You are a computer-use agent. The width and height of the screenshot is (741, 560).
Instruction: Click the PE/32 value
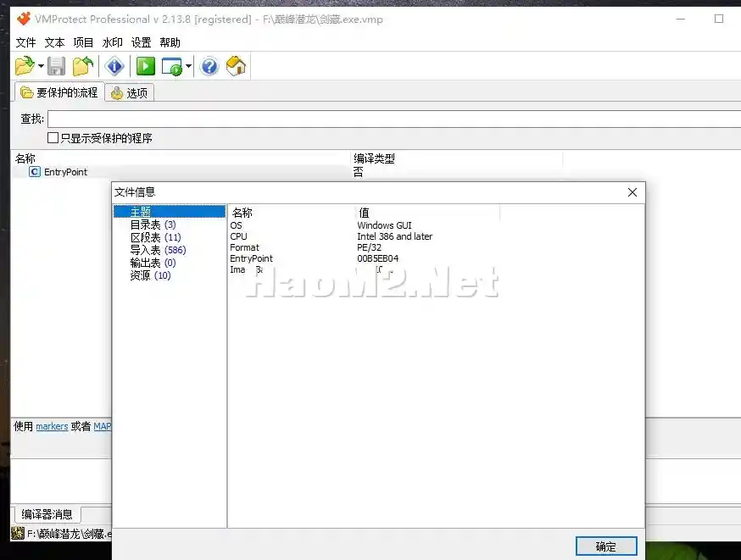[x=369, y=247]
